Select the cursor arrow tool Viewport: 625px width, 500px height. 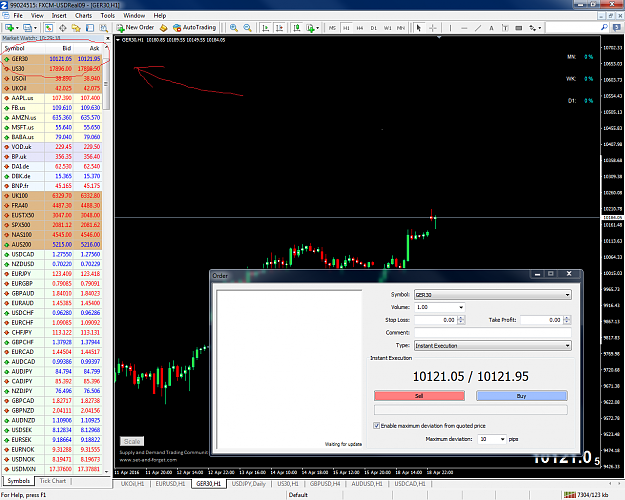click(419, 28)
